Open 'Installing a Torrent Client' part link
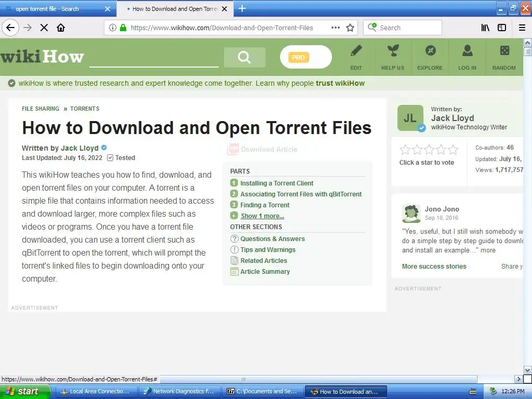Image resolution: width=532 pixels, height=399 pixels. coord(276,183)
